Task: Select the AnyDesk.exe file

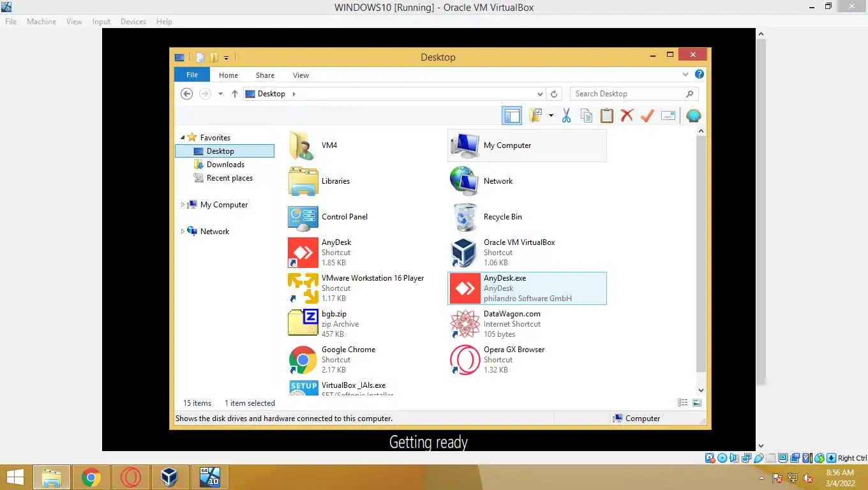Action: pos(527,288)
